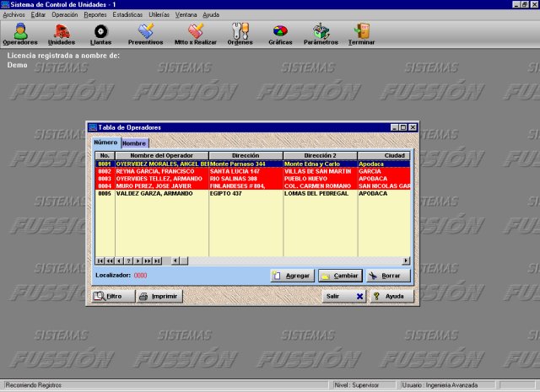
Task: Click the Dirección 2 column header
Action: (321, 156)
